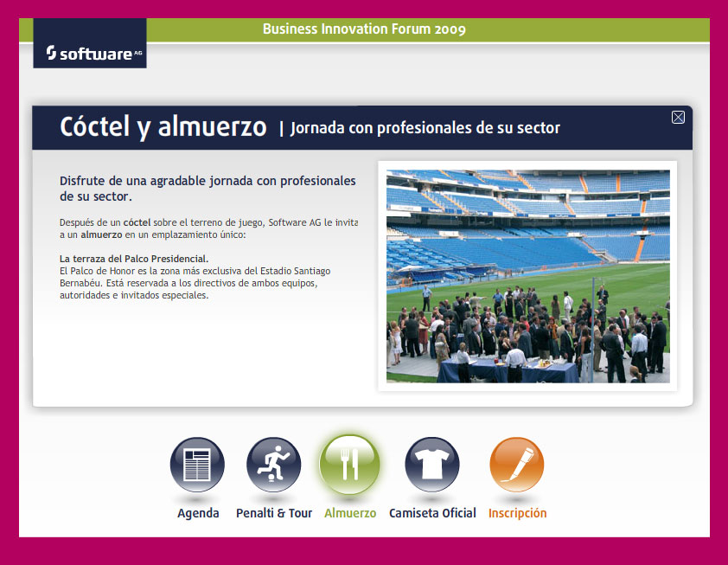The height and width of the screenshot is (565, 728).
Task: Close the Cóctel y almuerzo panel
Action: 678,118
